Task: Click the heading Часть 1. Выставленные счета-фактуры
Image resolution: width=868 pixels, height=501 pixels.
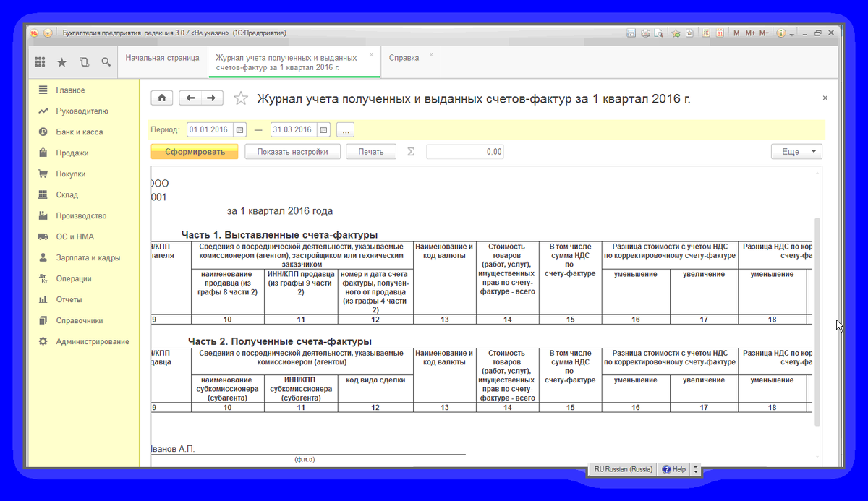Action: 279,235
